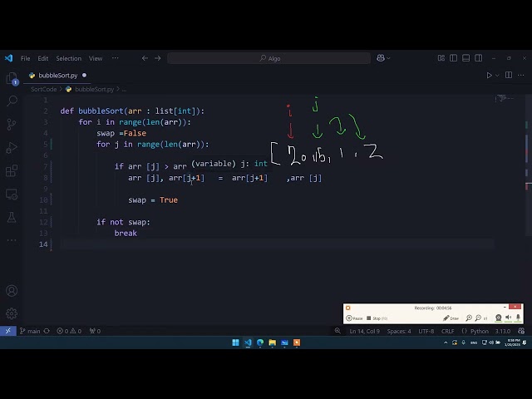
Task: Show the hidden menu bar items
Action: (x=116, y=58)
